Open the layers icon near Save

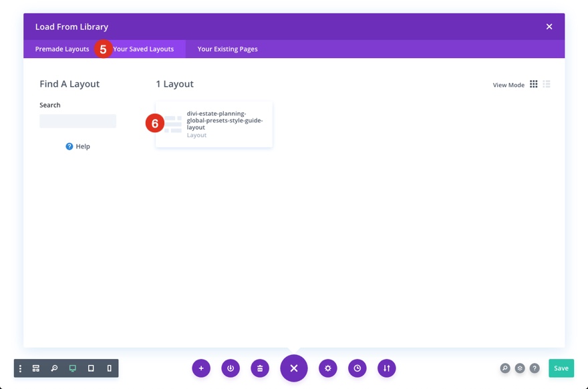click(x=520, y=368)
